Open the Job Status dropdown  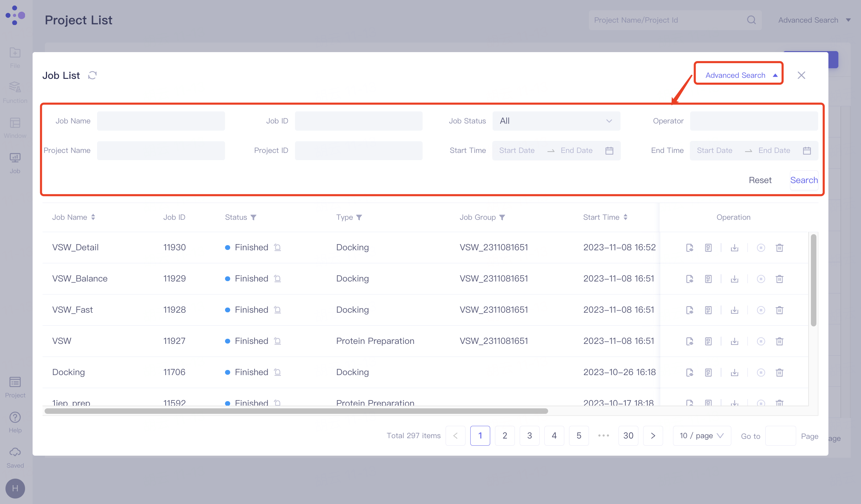click(556, 121)
